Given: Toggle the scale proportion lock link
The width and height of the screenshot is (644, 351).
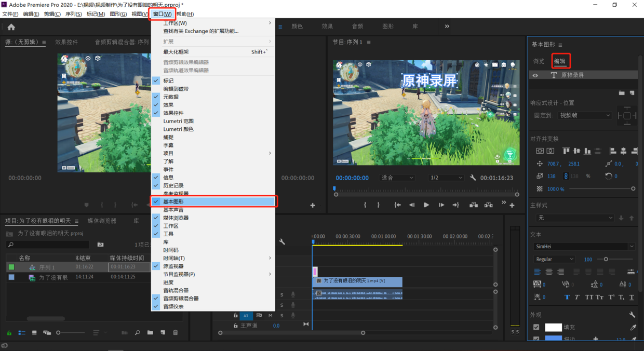Looking at the screenshot, I should (x=566, y=176).
